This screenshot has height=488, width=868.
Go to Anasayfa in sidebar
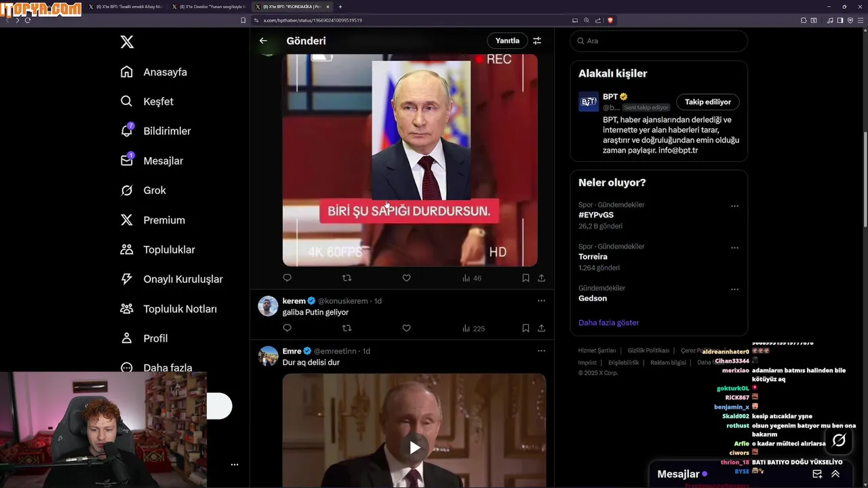pos(154,72)
